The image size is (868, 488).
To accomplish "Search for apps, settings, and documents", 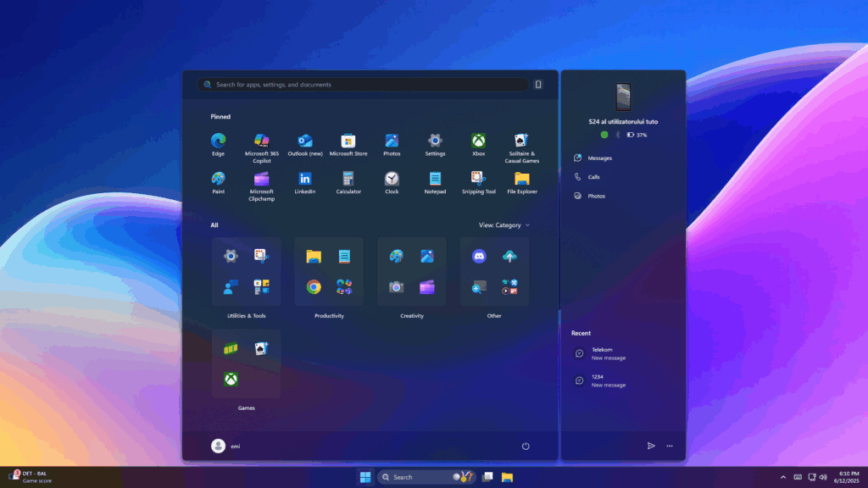I will pos(363,85).
